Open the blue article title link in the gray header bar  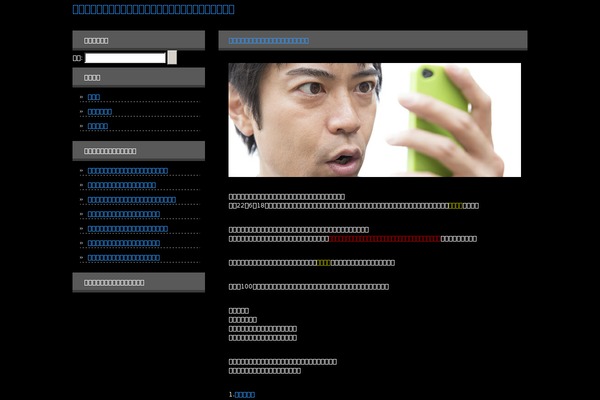coord(269,41)
